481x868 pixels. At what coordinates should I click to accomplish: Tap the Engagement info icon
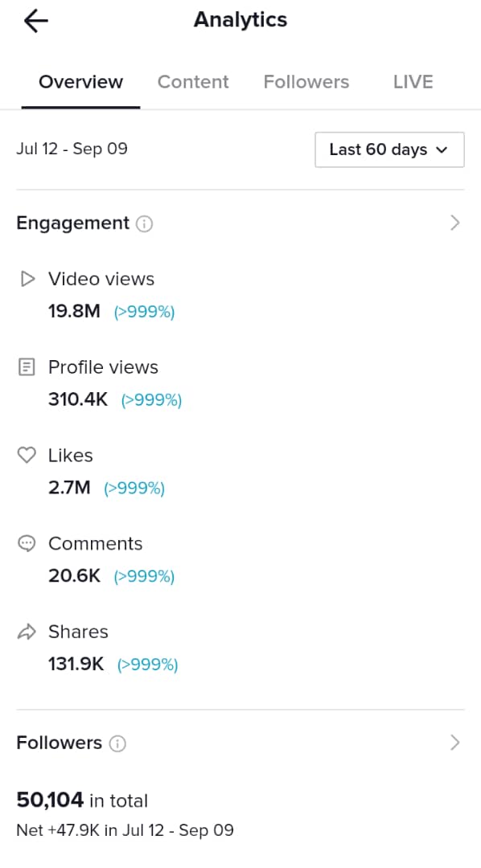point(144,223)
